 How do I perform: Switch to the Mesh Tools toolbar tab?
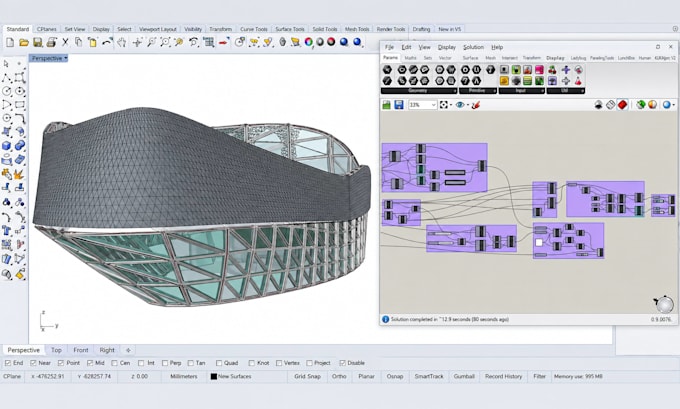(357, 29)
